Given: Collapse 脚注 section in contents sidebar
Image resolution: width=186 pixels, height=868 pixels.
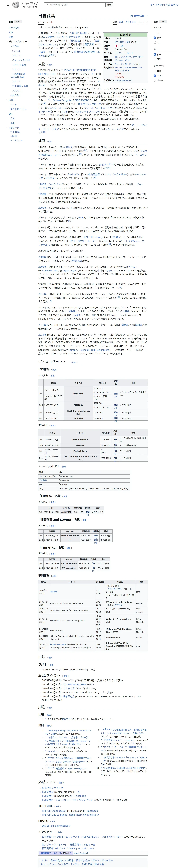Looking at the screenshot, I should pos(7,114).
